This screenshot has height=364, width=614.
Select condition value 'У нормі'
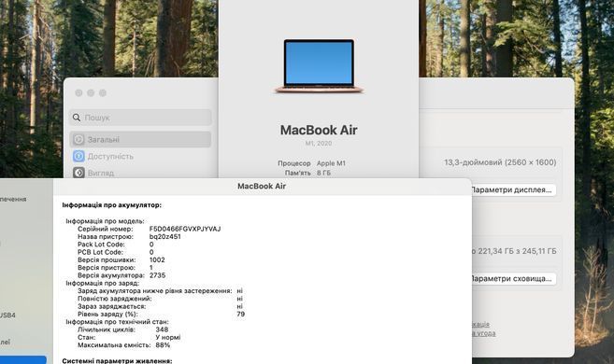pos(168,337)
